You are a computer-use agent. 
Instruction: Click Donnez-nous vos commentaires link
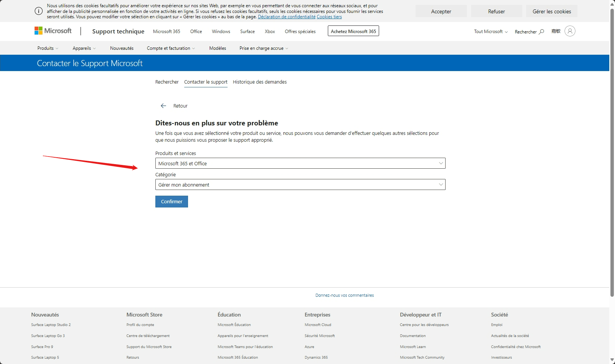click(345, 295)
